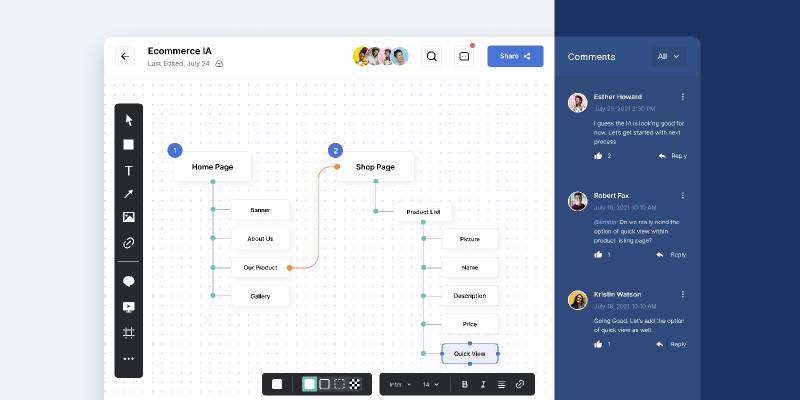Select the About Us node

coord(260,239)
